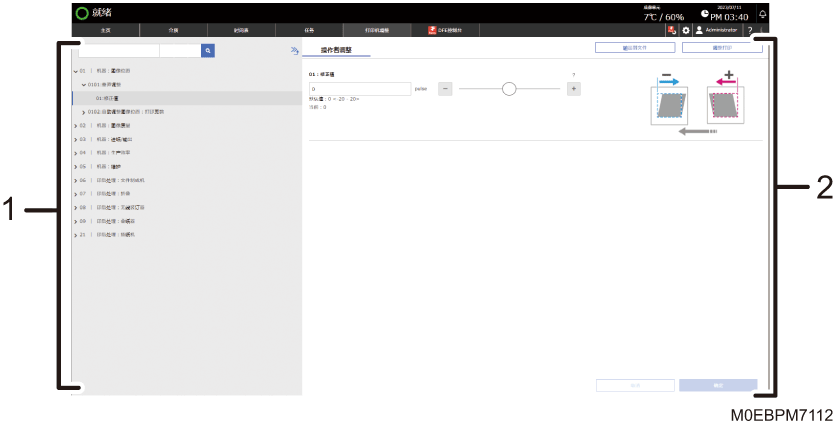Click the Administrator user icon
This screenshot has width=838, height=426.
[699, 30]
